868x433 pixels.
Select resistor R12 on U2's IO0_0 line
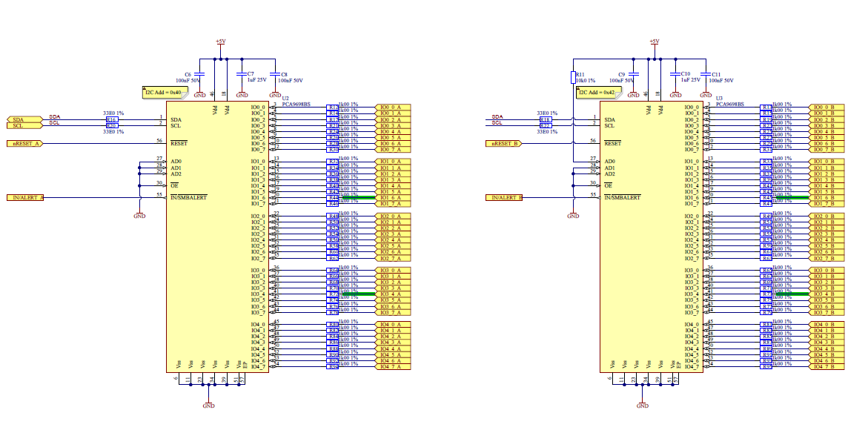pos(333,108)
